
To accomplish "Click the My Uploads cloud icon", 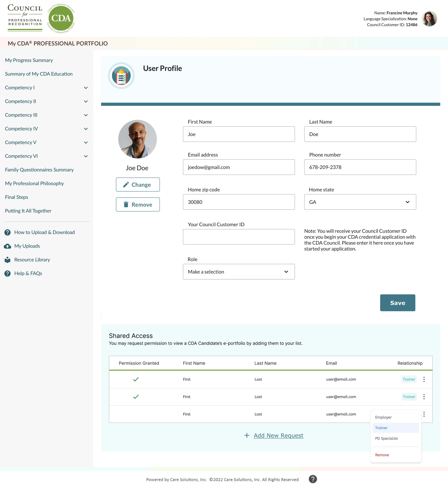I will pyautogui.click(x=7, y=246).
